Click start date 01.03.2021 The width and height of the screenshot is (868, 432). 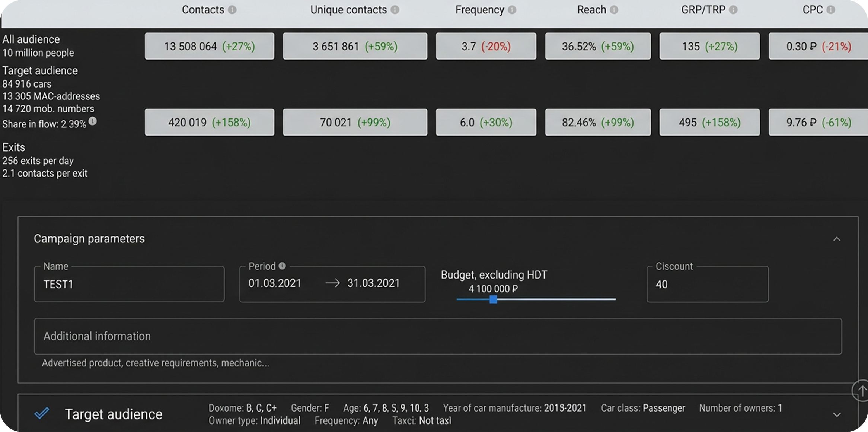(275, 283)
